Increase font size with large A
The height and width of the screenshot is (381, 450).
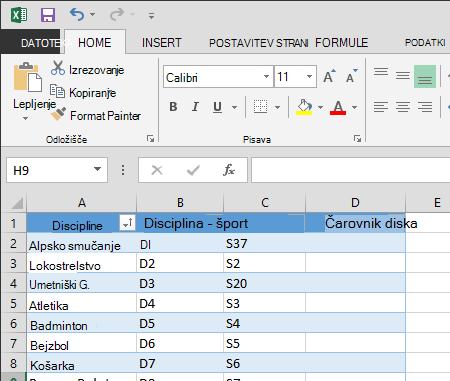[x=329, y=76]
